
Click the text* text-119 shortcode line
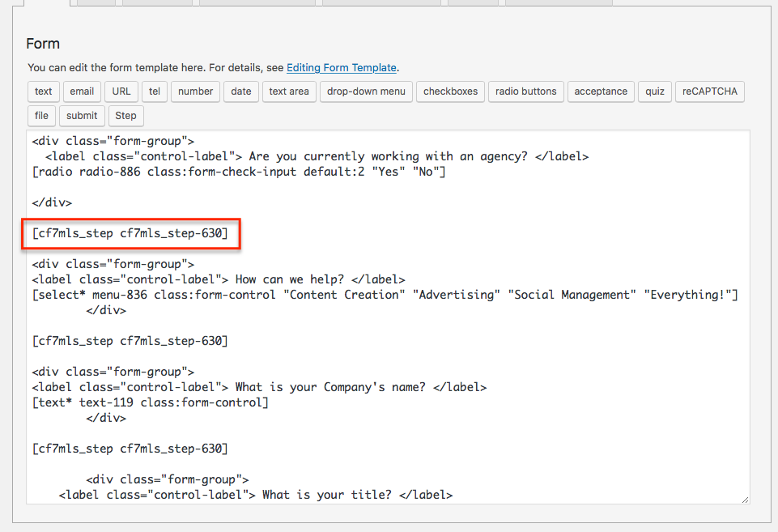tap(151, 402)
